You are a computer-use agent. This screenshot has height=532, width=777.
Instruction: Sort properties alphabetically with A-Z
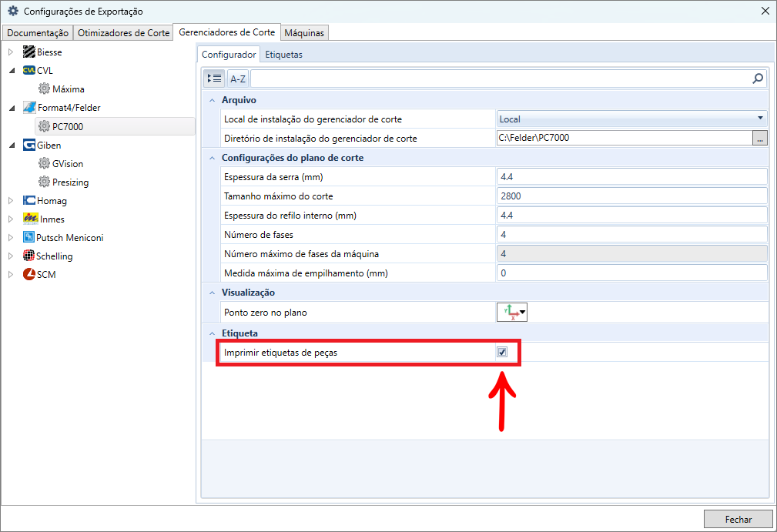pyautogui.click(x=238, y=79)
